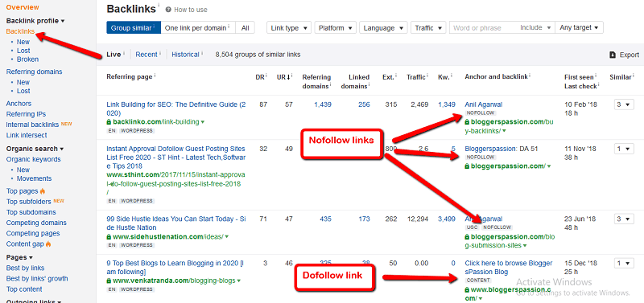Click the Export icon button

[613, 55]
